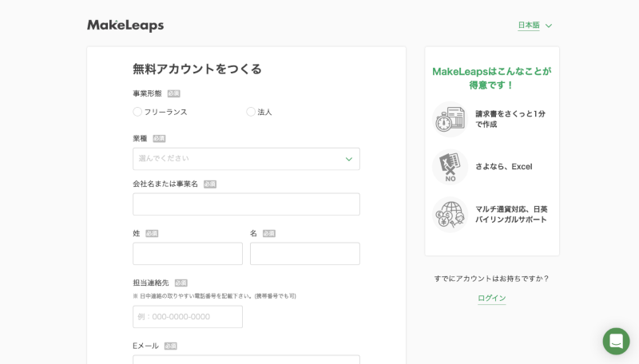
Task: Open the green chat support bubble
Action: 616,341
